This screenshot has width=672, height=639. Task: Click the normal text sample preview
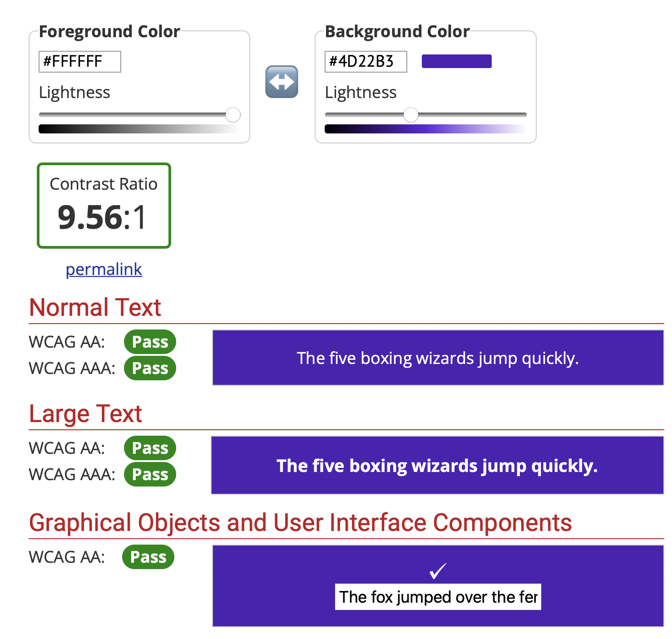pos(438,358)
